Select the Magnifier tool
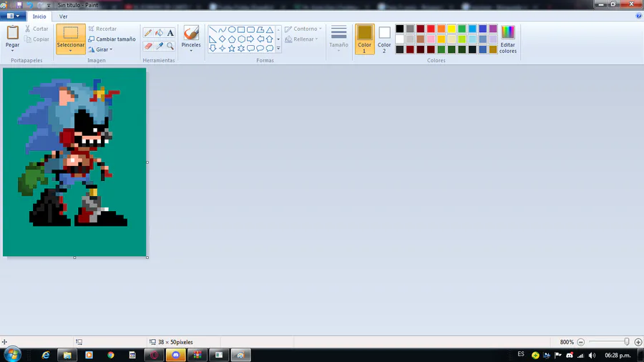The image size is (644, 362). point(170,46)
